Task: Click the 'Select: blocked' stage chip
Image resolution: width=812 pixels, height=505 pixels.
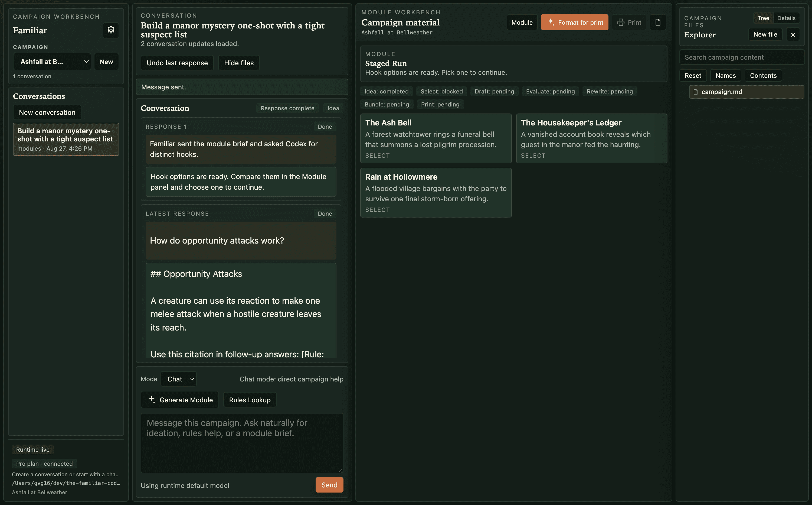Action: (441, 92)
